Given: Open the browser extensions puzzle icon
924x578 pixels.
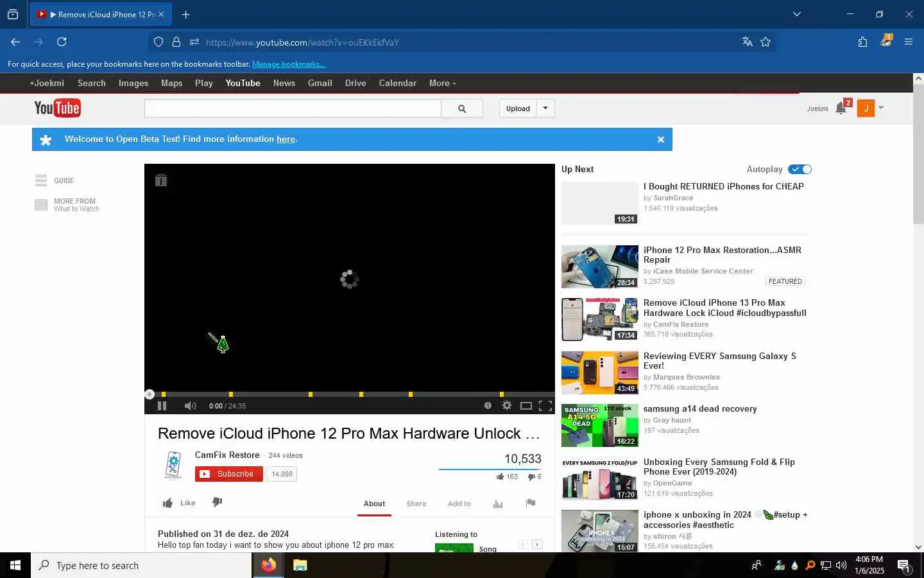Looking at the screenshot, I should [x=862, y=42].
